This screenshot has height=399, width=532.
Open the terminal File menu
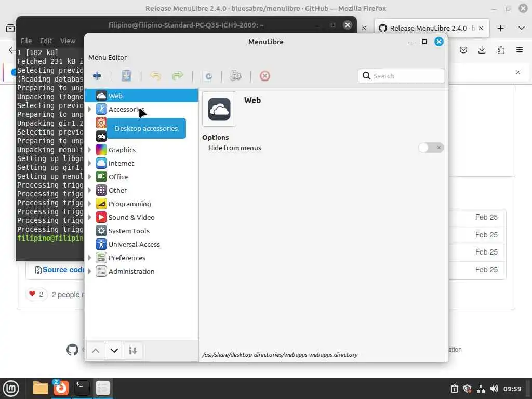point(26,41)
